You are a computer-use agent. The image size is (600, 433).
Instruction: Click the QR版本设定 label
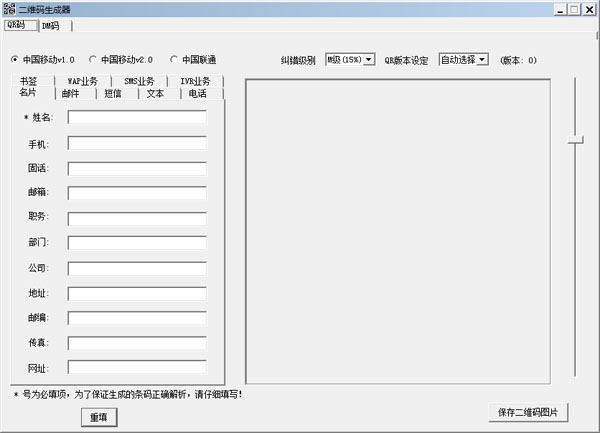pos(406,60)
